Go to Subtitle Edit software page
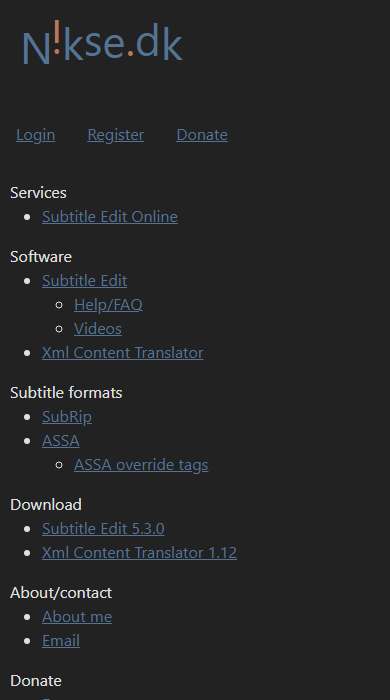 click(x=84, y=281)
